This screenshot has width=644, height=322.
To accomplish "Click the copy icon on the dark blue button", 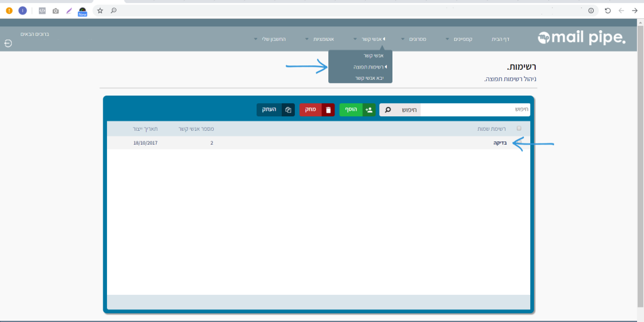I will click(287, 110).
